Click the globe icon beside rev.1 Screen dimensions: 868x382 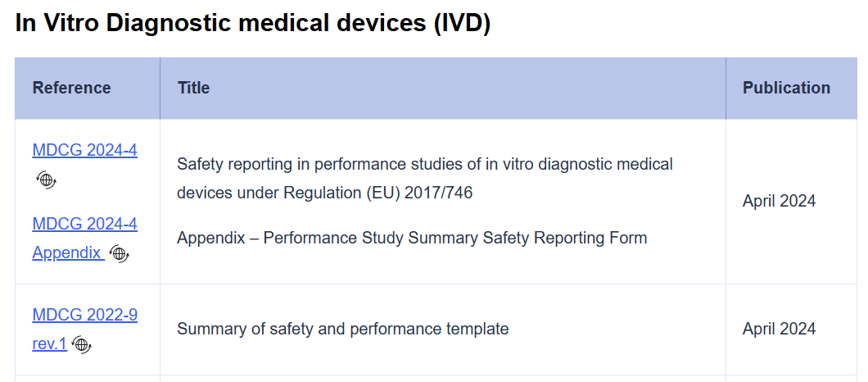click(81, 345)
